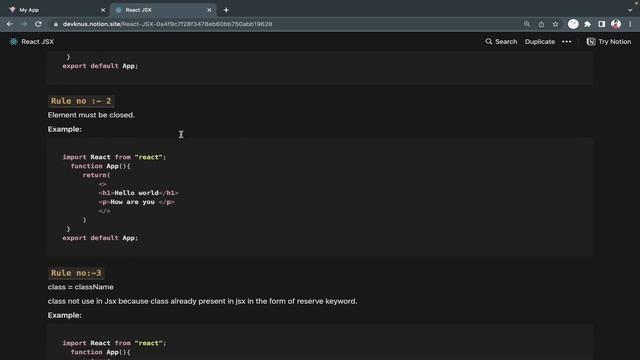Open the Chrome three-dot menu
This screenshot has width=640, height=360.
(631, 24)
